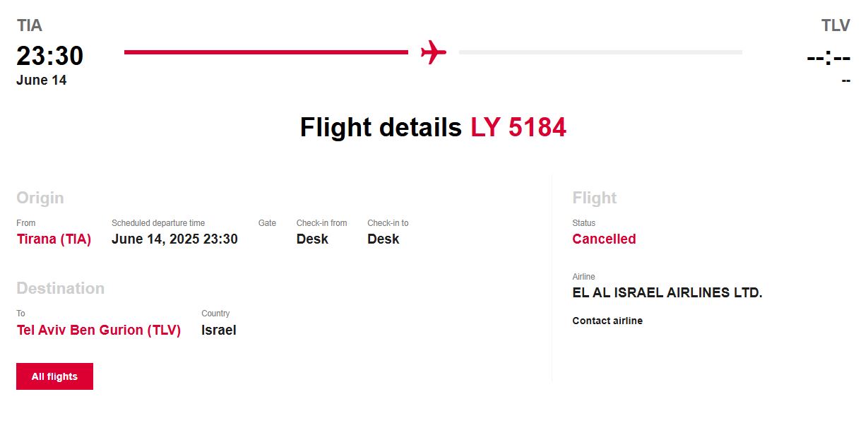Click the red airplane icon
The width and height of the screenshot is (868, 423).
[x=434, y=52]
